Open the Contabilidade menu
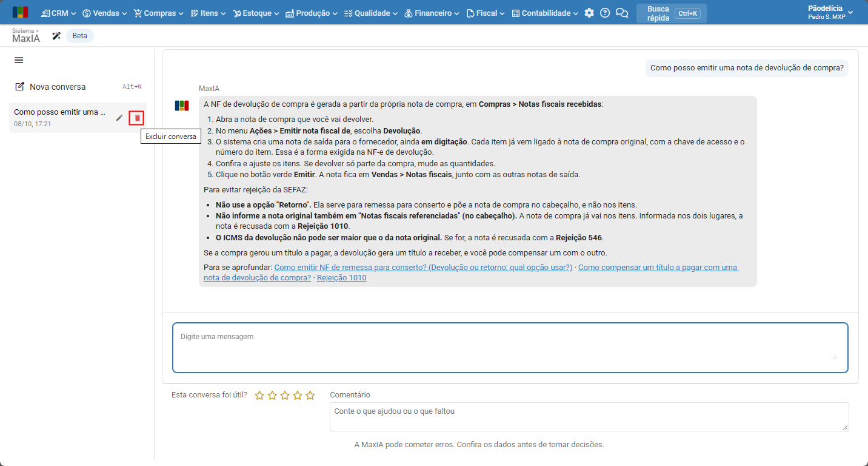Viewport: 868px width, 466px height. pos(545,13)
